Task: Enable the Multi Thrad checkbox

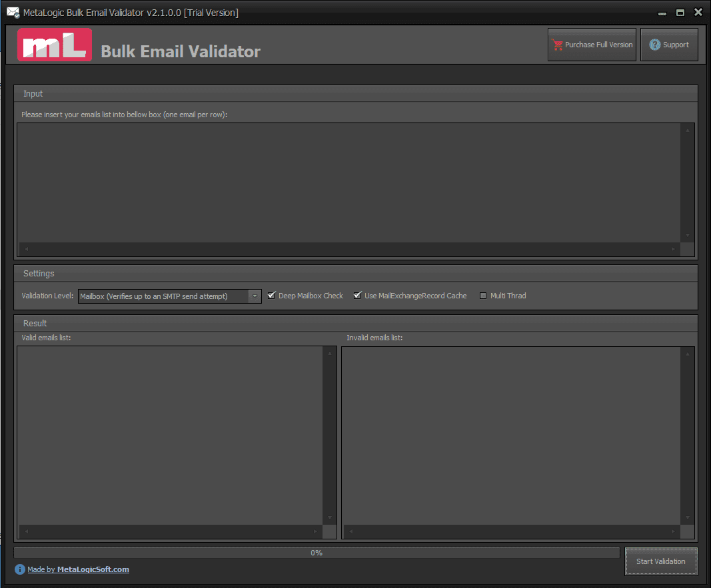Action: [483, 296]
